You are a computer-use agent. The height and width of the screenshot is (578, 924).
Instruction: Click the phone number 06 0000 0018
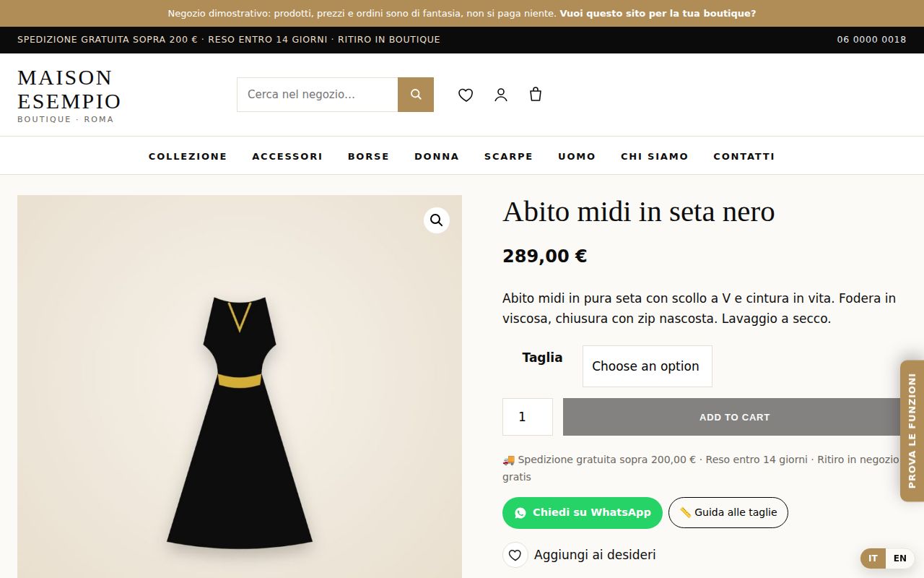click(871, 40)
